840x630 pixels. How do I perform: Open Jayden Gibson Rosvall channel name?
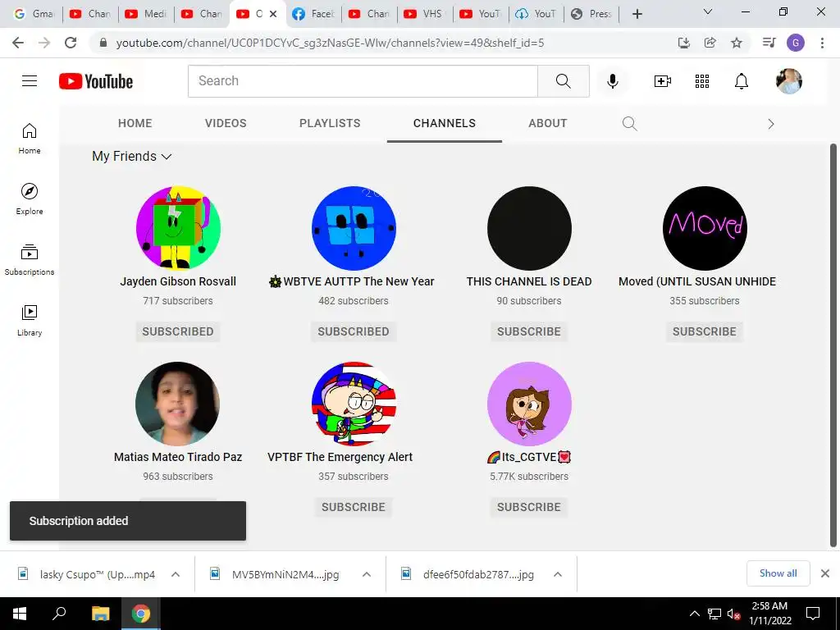click(178, 281)
